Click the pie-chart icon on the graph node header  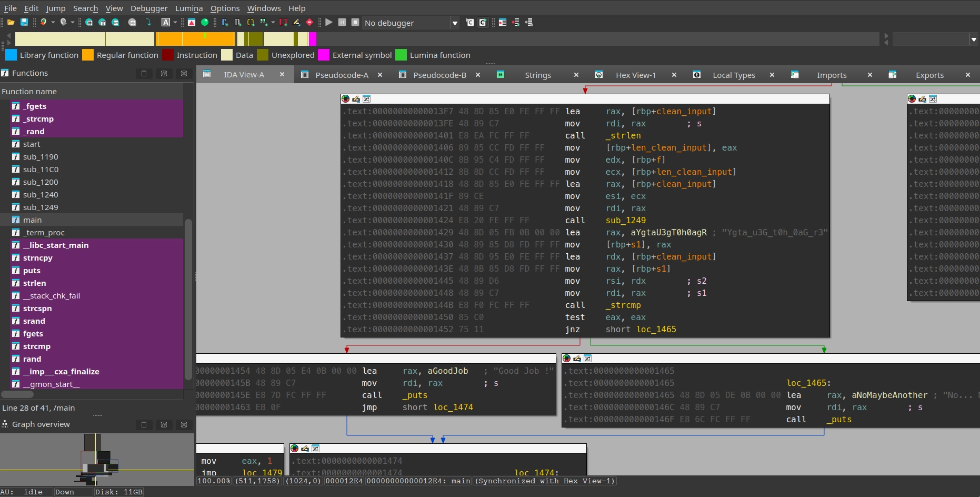click(x=345, y=99)
